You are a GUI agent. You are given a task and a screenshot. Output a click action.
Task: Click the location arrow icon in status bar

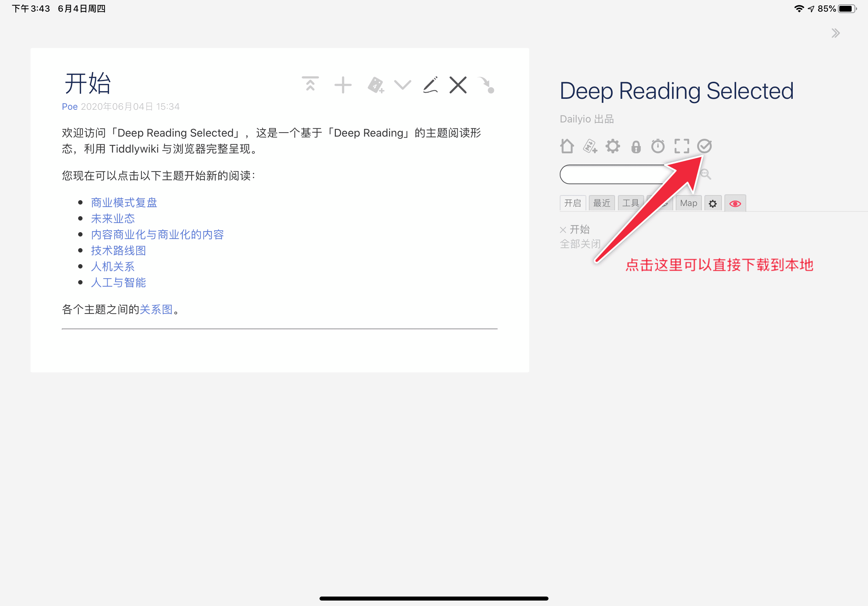click(x=811, y=9)
